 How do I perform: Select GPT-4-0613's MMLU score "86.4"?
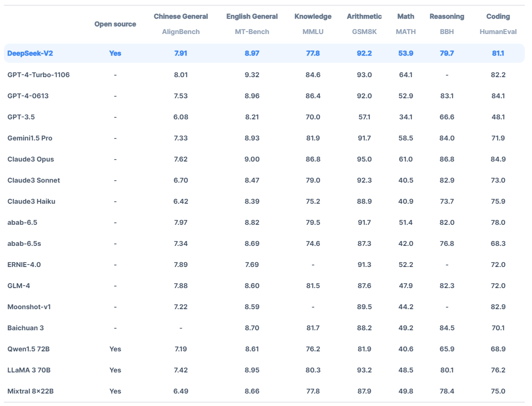[x=313, y=96]
